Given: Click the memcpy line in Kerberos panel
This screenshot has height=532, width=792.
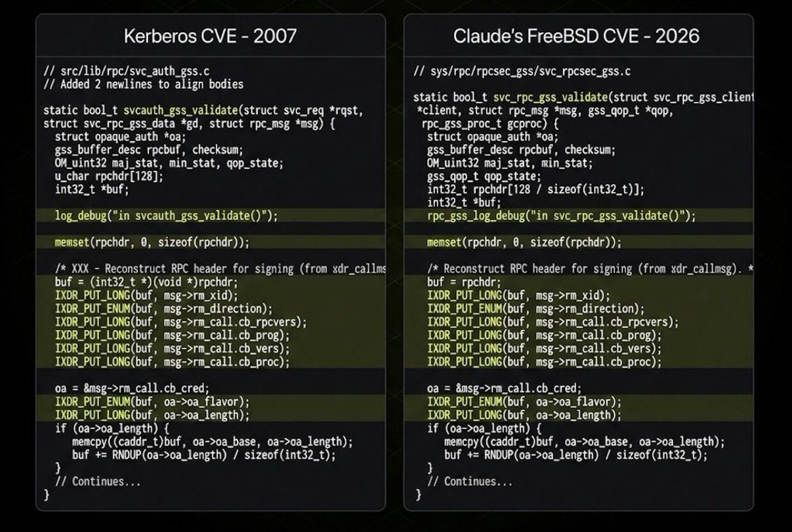Looking at the screenshot, I should tap(213, 442).
